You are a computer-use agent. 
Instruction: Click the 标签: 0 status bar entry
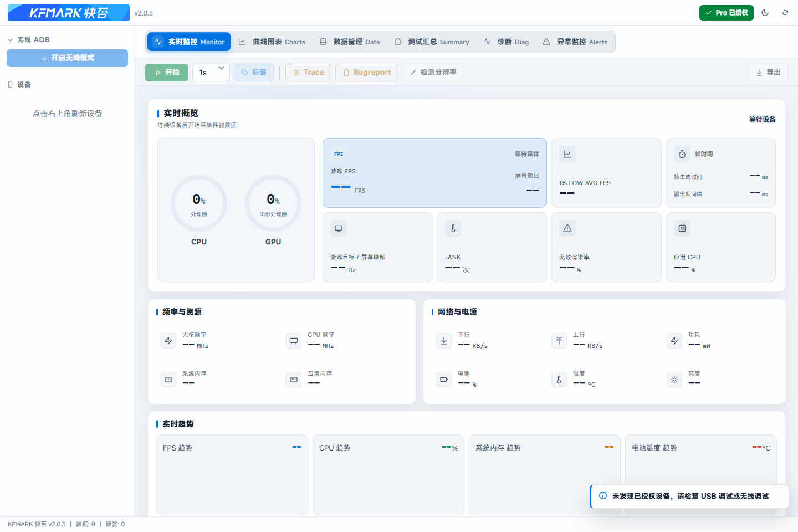[115, 524]
